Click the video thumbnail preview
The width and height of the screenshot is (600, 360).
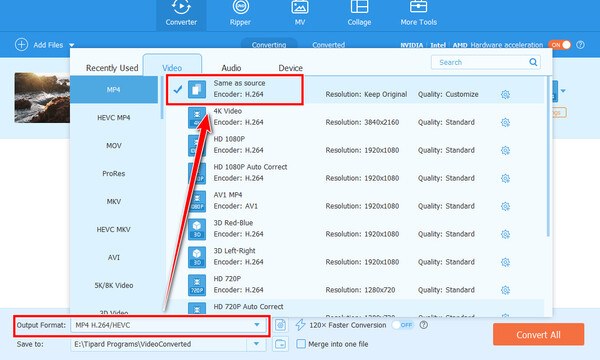click(x=42, y=98)
